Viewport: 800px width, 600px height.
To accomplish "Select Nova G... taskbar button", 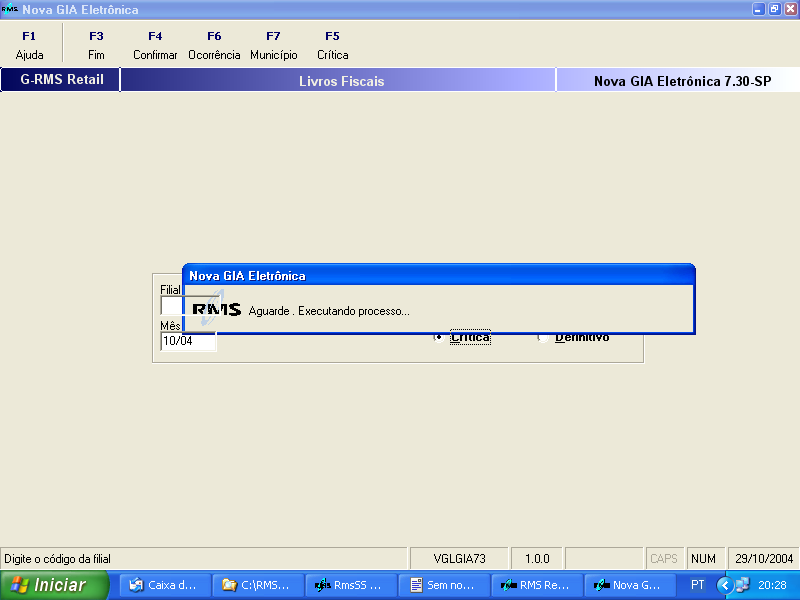I will pos(629,585).
